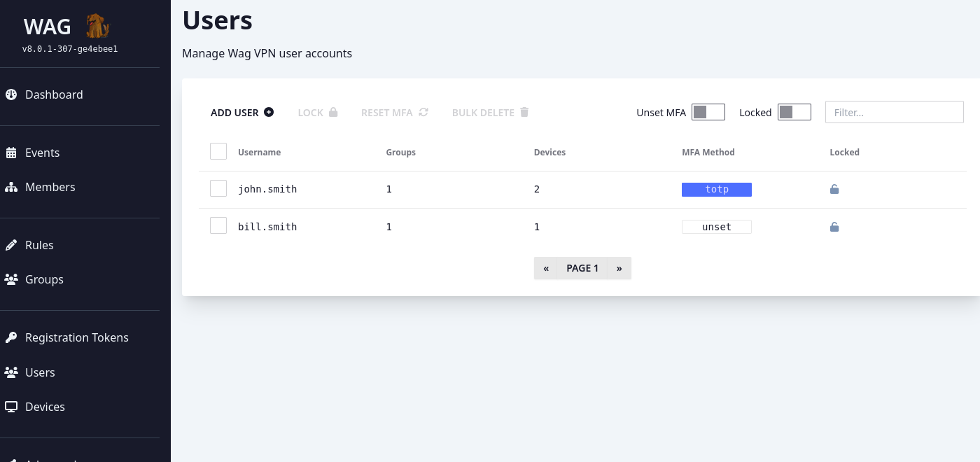This screenshot has height=462, width=980.
Task: Click the Dashboard gauge icon
Action: click(x=11, y=94)
